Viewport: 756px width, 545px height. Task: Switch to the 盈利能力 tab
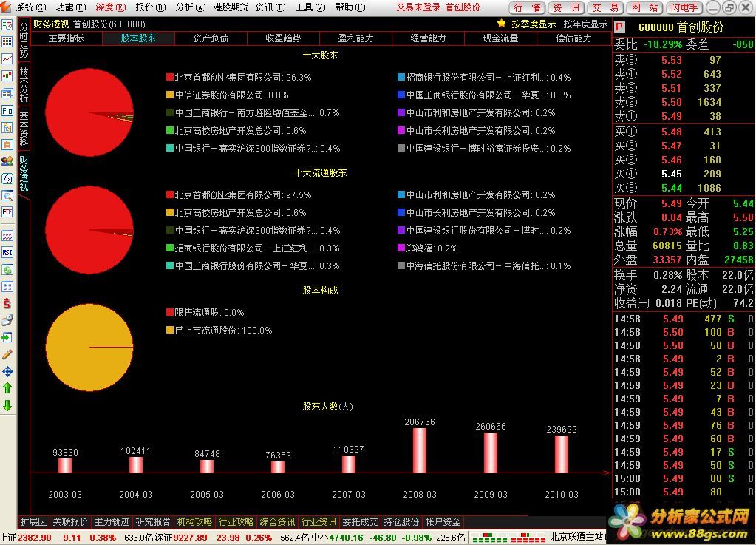click(x=355, y=38)
